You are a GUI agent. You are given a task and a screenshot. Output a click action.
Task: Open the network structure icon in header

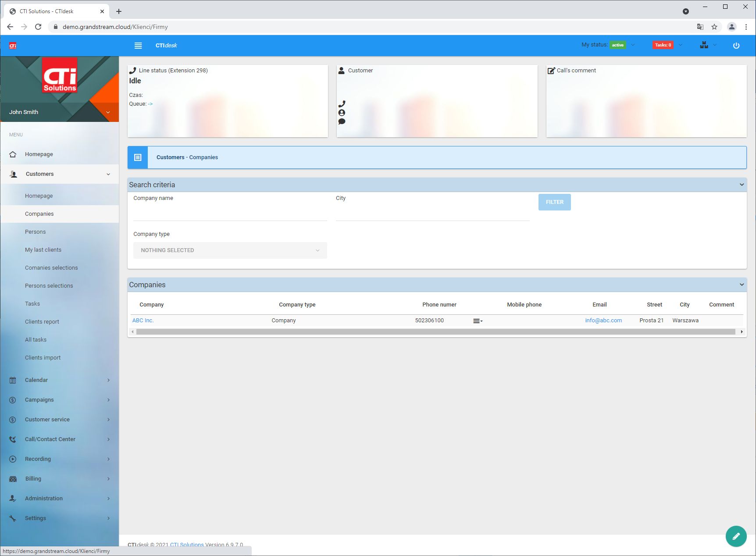(x=704, y=45)
